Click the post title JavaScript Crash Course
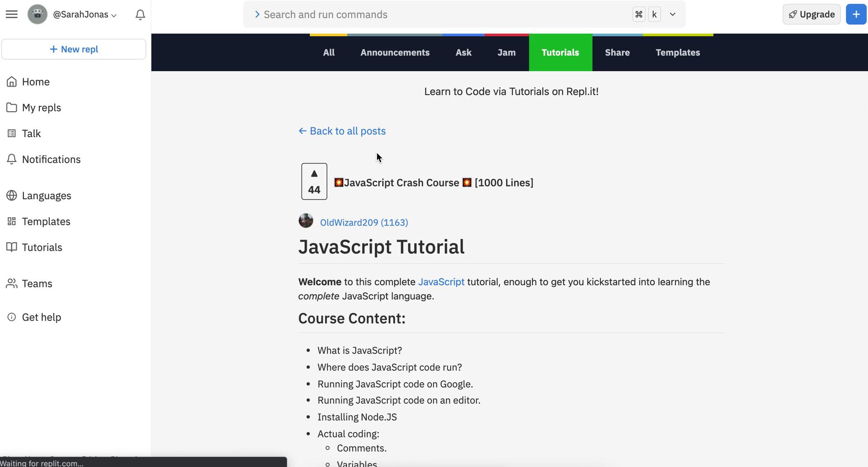This screenshot has height=467, width=868. pyautogui.click(x=434, y=183)
